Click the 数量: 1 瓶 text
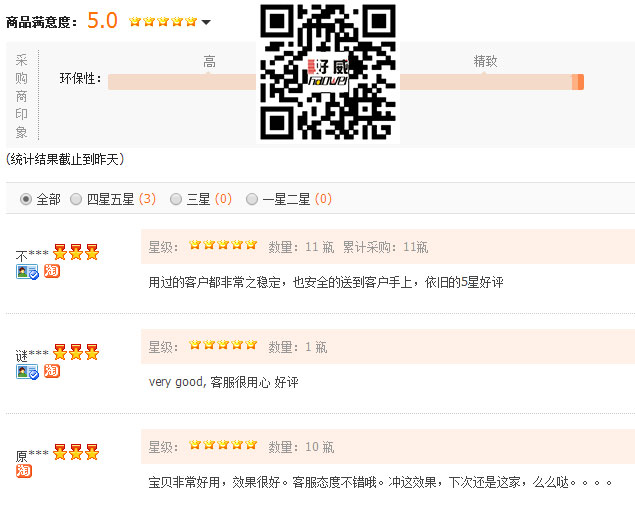The width and height of the screenshot is (635, 508). [x=298, y=347]
